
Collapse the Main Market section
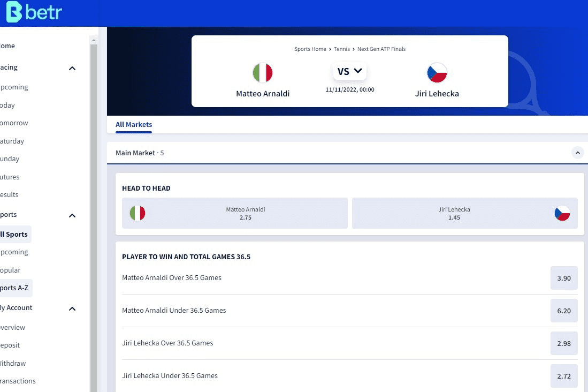click(577, 153)
